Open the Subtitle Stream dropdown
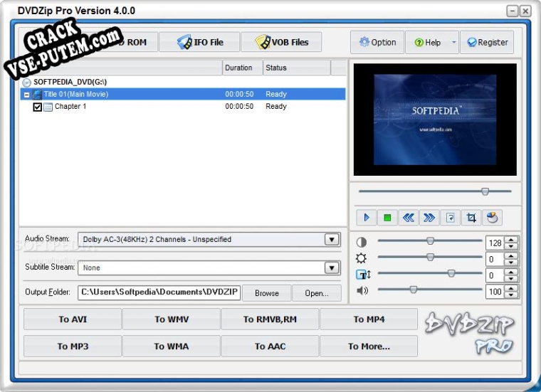 pos(332,267)
